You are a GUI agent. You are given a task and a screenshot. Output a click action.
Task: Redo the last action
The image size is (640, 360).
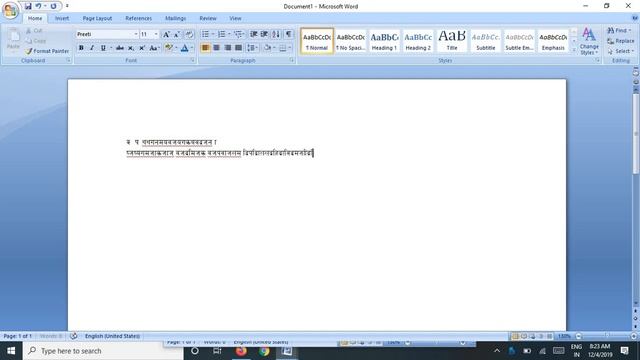pos(53,6)
